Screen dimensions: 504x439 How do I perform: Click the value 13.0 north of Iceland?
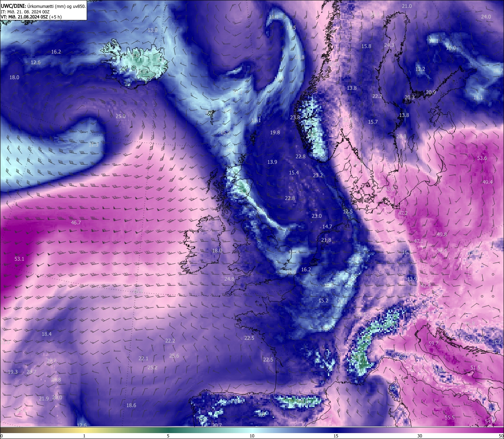(152, 30)
